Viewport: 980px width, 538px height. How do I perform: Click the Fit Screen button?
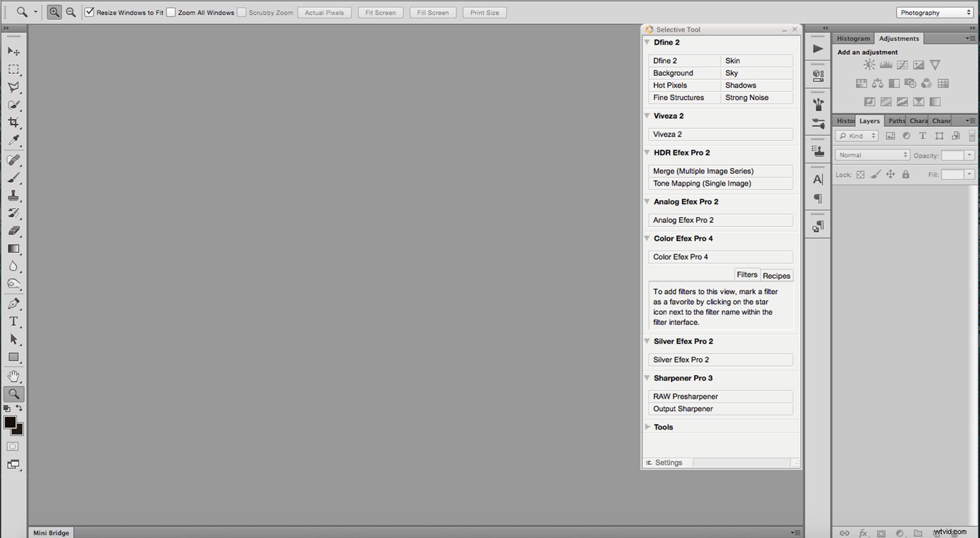click(x=380, y=12)
